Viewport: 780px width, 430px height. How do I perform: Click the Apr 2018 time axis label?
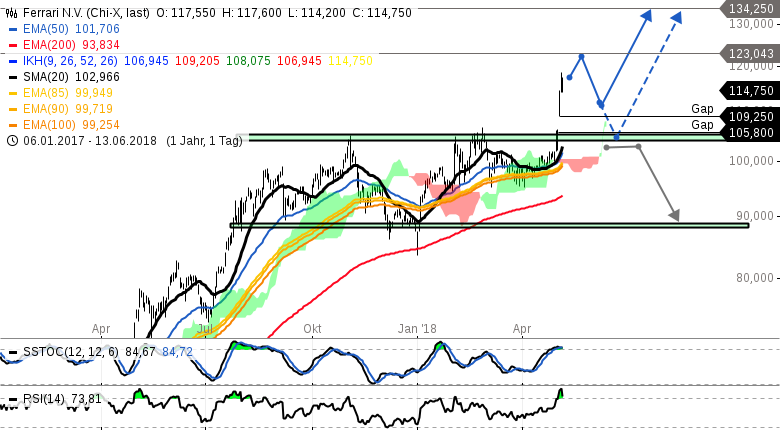click(x=522, y=329)
